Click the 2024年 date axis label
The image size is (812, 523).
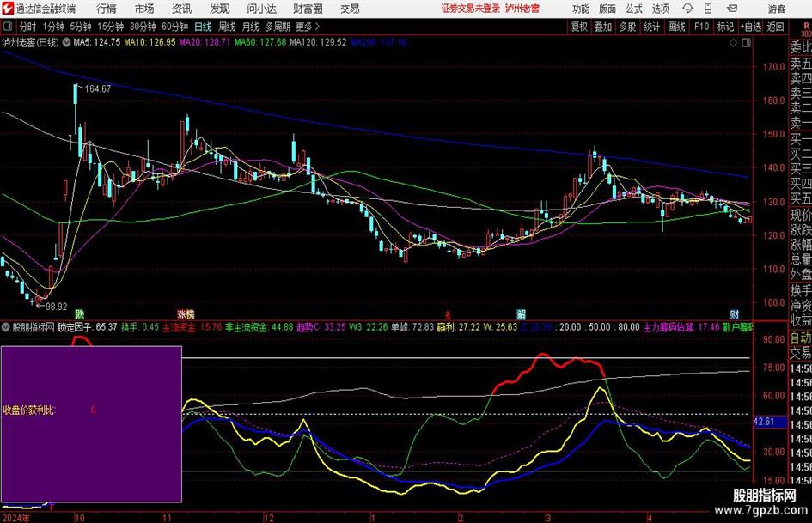coord(16,518)
